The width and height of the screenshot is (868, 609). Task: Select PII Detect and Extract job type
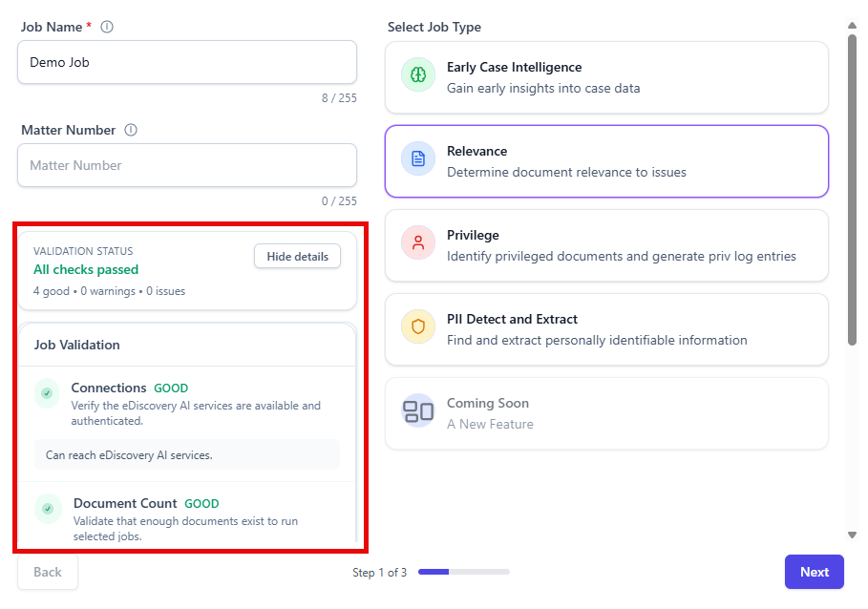(605, 326)
